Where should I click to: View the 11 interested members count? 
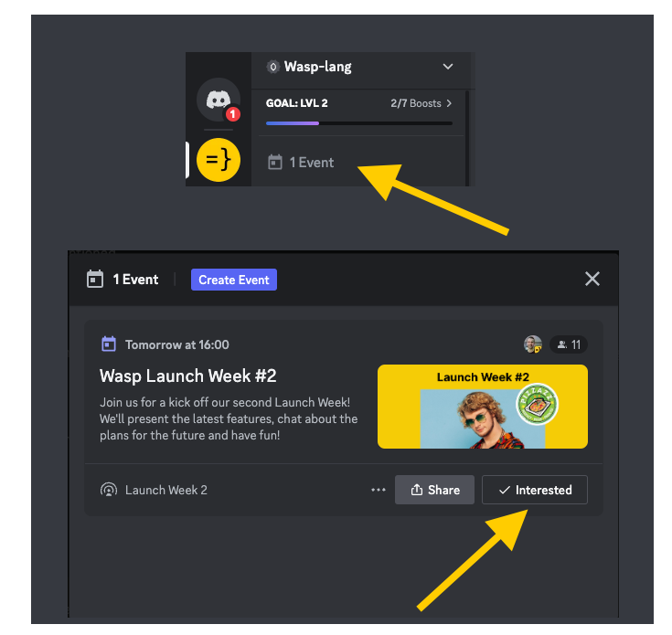click(x=569, y=344)
